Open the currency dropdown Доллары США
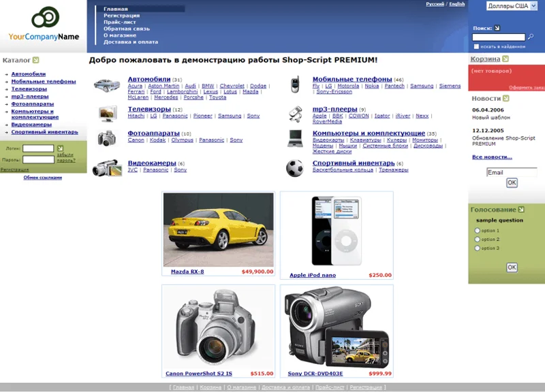The width and height of the screenshot is (545, 392). tap(512, 6)
